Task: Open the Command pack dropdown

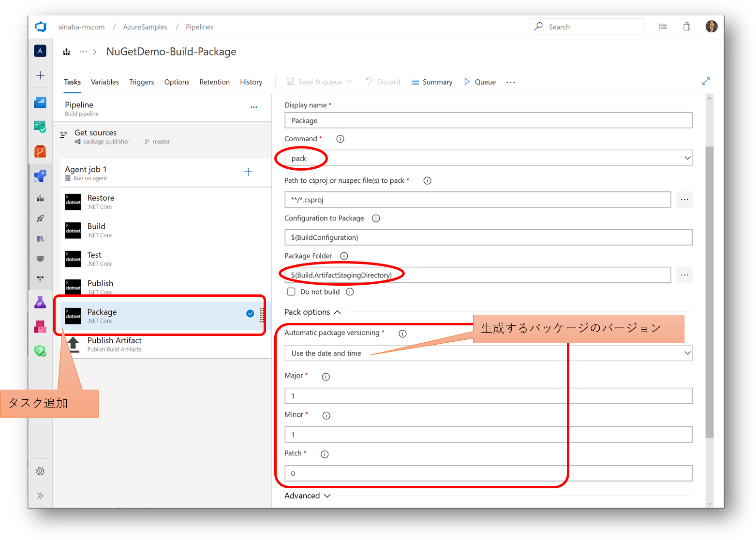Action: pyautogui.click(x=489, y=158)
